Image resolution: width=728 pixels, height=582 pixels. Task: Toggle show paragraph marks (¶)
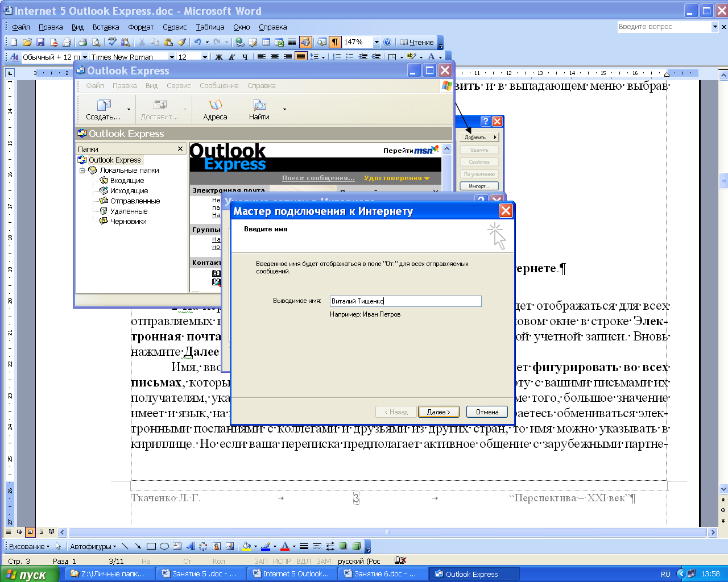click(x=335, y=42)
